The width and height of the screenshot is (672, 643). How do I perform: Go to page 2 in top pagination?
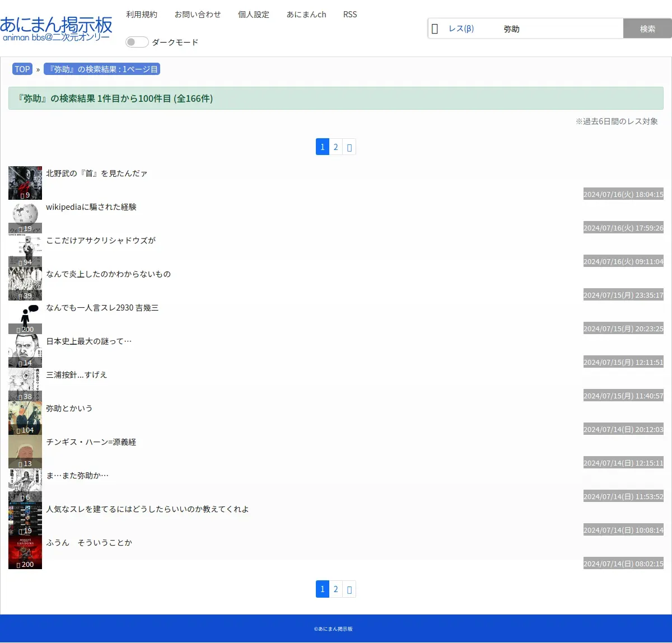click(x=336, y=147)
